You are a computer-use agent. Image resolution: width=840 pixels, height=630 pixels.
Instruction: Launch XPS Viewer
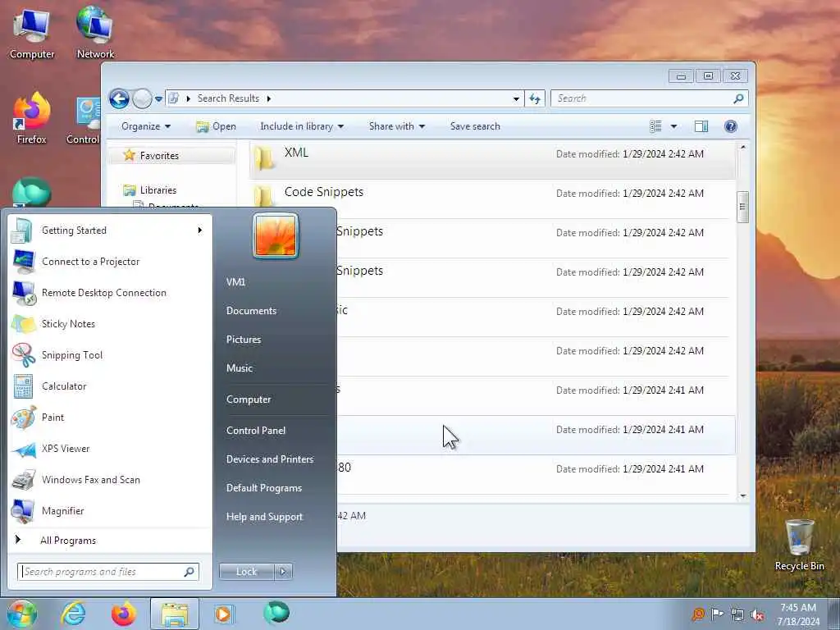tap(110, 449)
